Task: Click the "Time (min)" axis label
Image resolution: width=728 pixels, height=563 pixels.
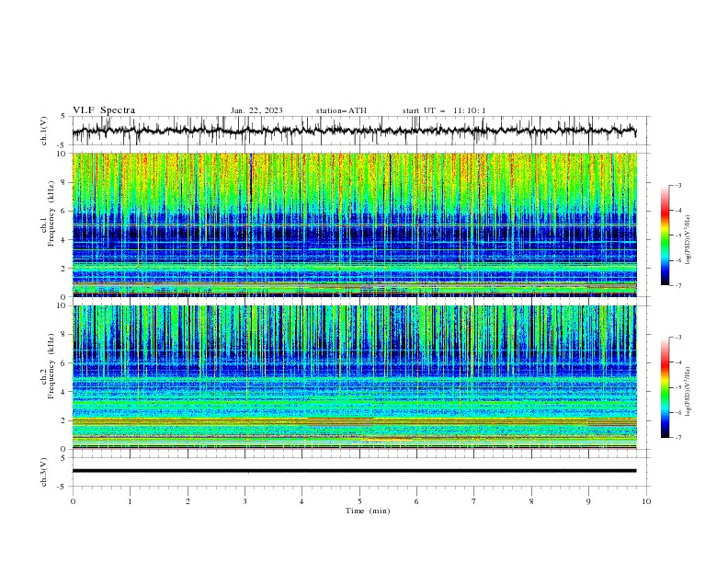Action: click(368, 511)
